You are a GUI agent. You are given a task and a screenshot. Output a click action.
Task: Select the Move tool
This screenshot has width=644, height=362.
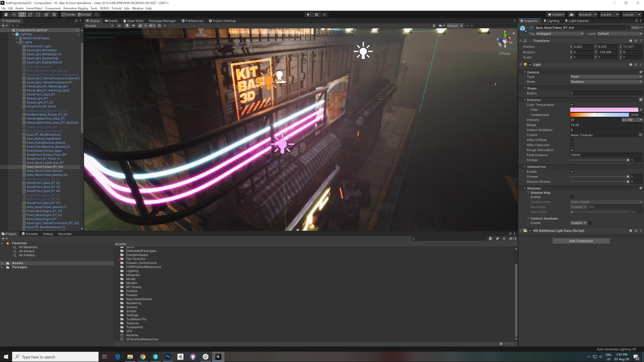click(x=14, y=14)
